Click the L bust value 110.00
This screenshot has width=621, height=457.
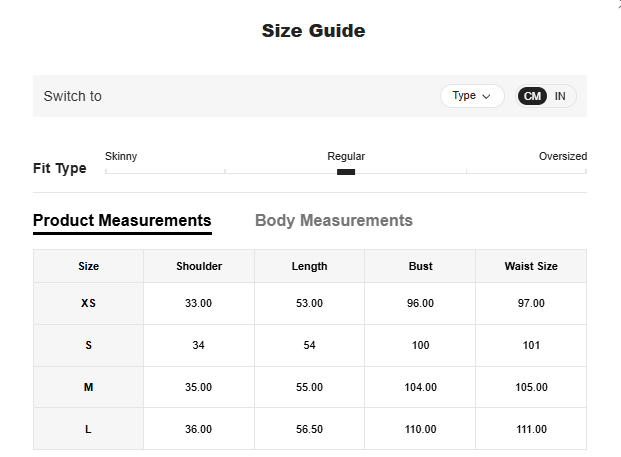click(x=420, y=429)
